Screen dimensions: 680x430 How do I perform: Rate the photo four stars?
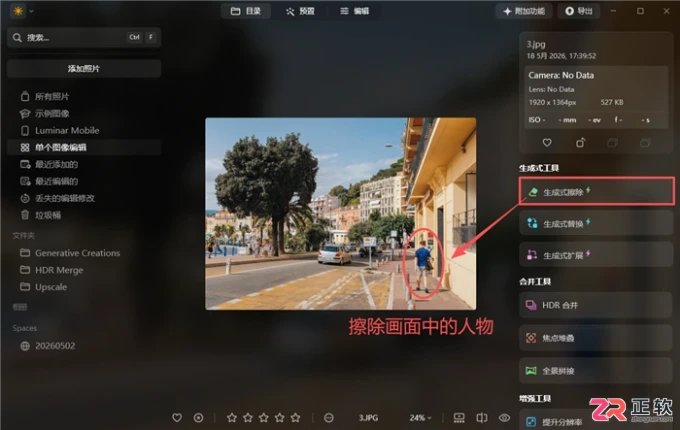pos(280,418)
